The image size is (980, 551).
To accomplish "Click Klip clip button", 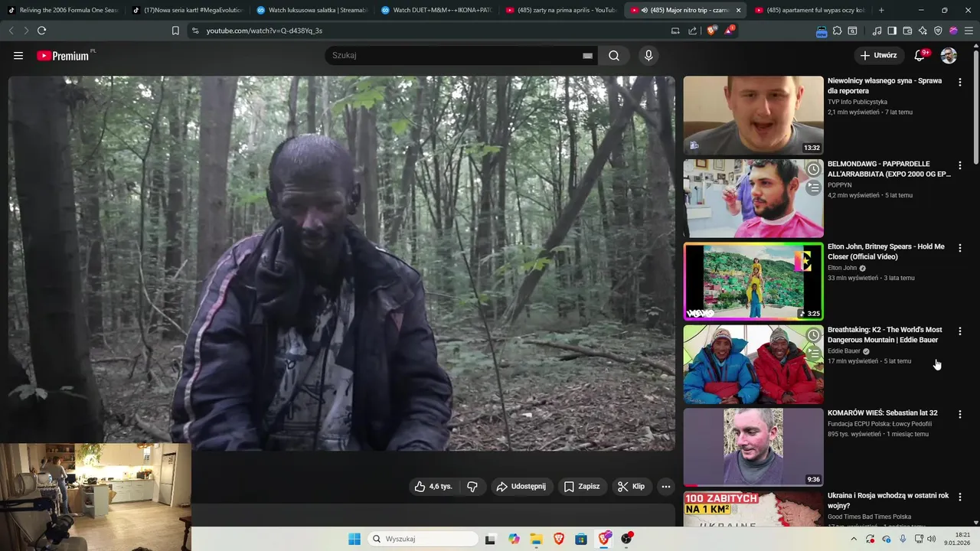I will point(632,487).
